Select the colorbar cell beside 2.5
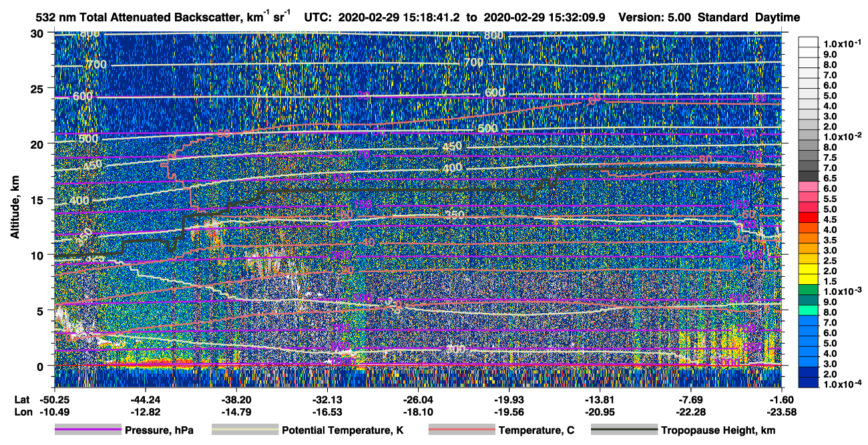Viewport: 868px width, 445px height. [809, 260]
